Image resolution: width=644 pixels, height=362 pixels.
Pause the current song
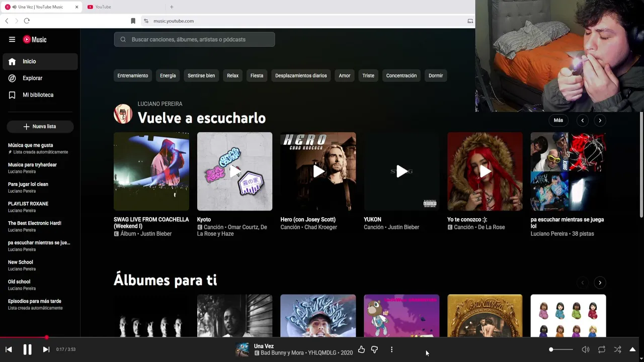pyautogui.click(x=27, y=349)
